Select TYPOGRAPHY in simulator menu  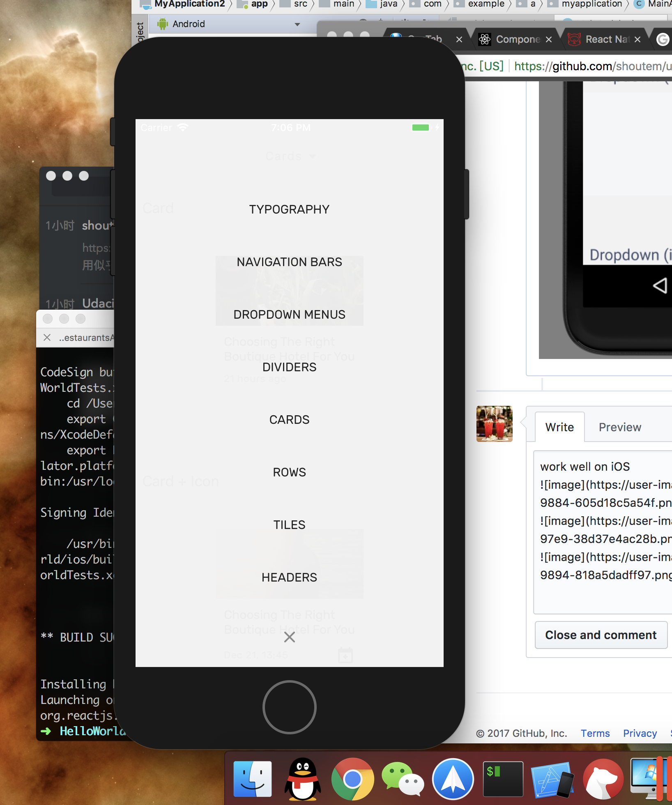tap(289, 209)
